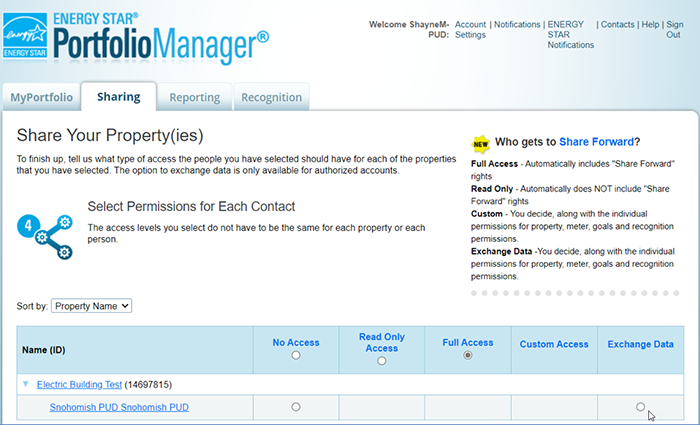This screenshot has height=425, width=700.
Task: Choose Exchange Data for Snohomish PUD
Action: (640, 407)
